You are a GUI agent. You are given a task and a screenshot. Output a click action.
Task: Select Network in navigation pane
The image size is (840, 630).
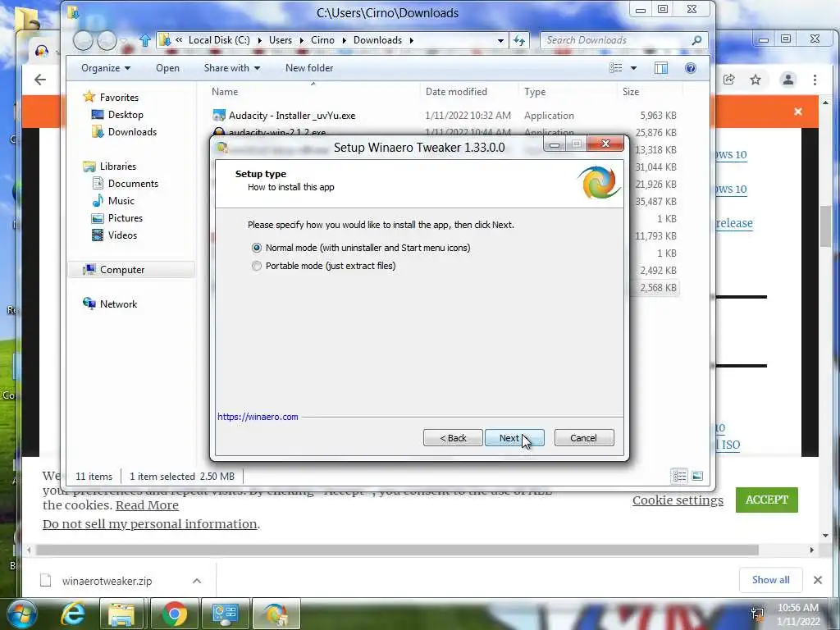(x=118, y=304)
